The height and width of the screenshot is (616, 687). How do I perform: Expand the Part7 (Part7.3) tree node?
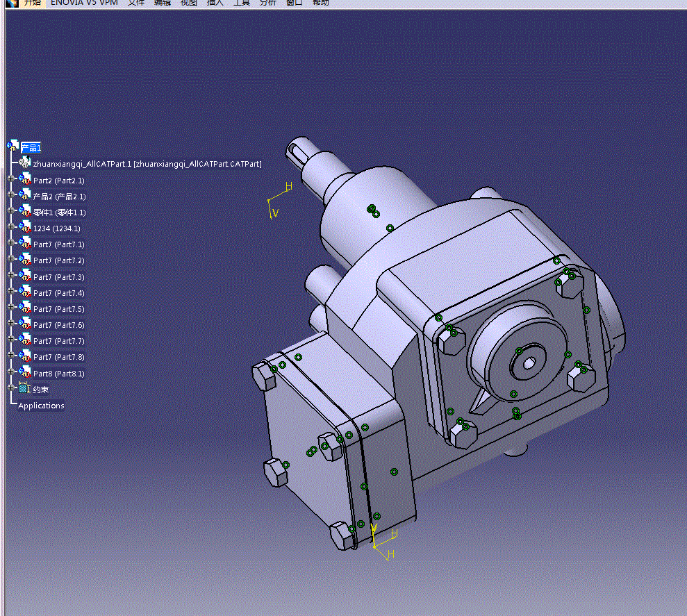pyautogui.click(x=11, y=275)
